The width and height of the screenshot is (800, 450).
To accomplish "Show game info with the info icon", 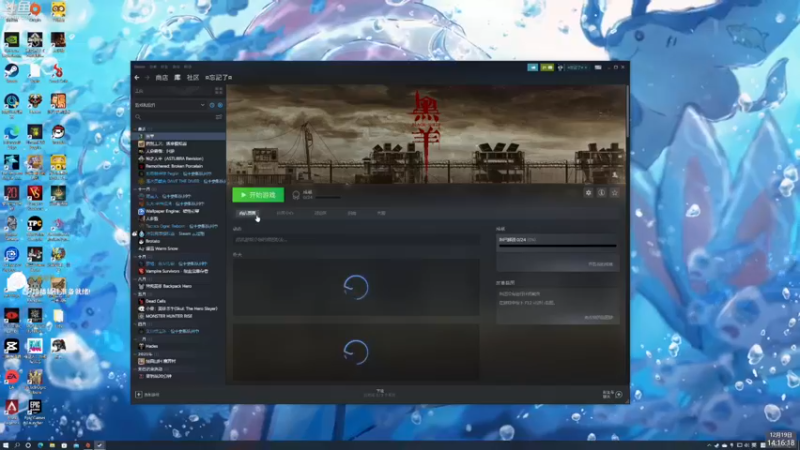I will (602, 193).
